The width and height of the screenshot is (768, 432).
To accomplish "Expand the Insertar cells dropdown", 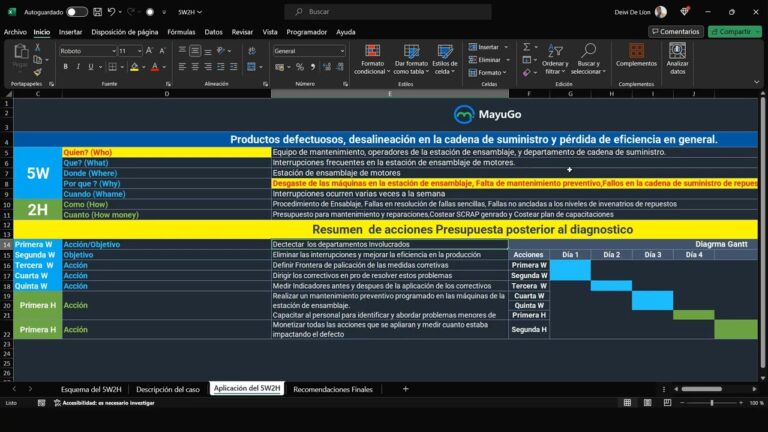I will [503, 47].
